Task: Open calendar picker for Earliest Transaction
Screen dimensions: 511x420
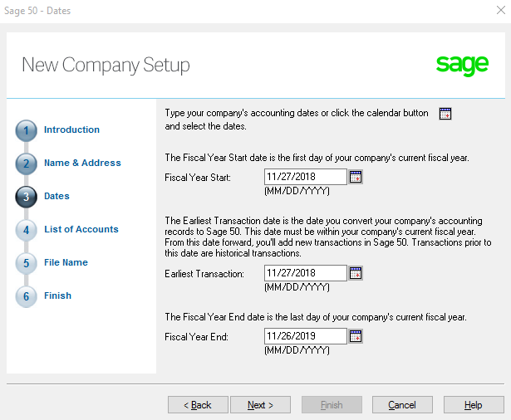Action: [x=356, y=273]
